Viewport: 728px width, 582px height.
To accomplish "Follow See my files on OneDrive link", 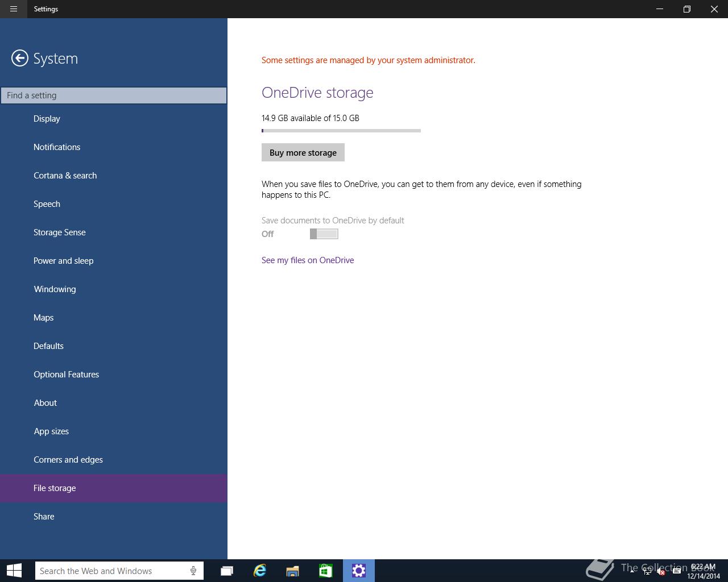I will [x=308, y=260].
